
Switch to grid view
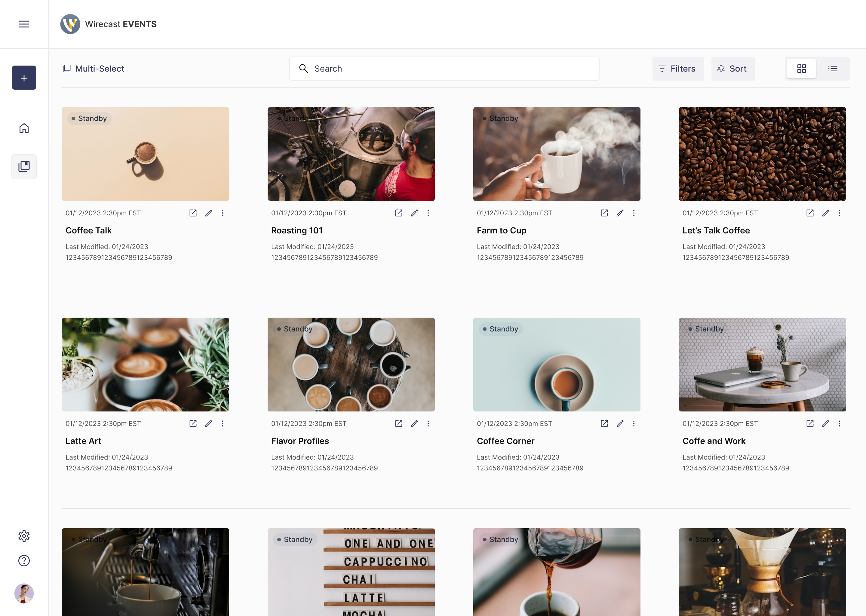pos(801,69)
